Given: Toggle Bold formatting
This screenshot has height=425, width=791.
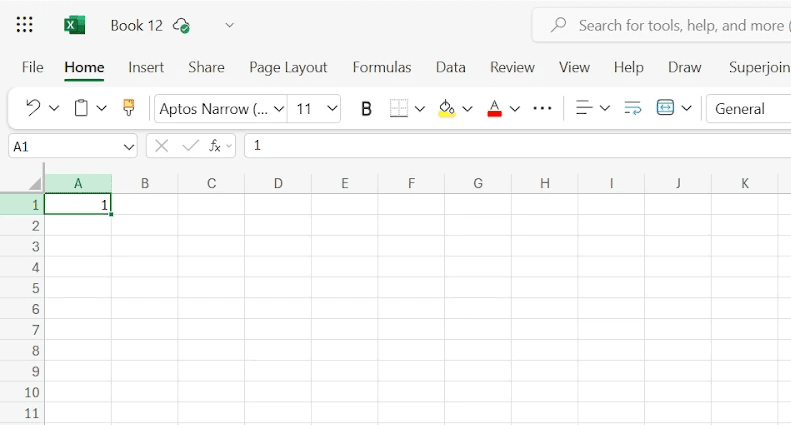Looking at the screenshot, I should coord(366,109).
